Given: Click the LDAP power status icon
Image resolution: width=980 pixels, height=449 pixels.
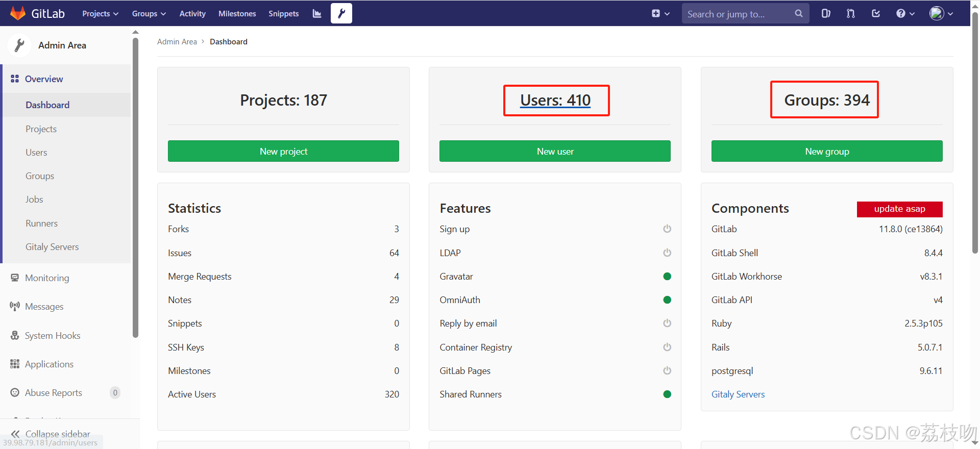Looking at the screenshot, I should 667,253.
